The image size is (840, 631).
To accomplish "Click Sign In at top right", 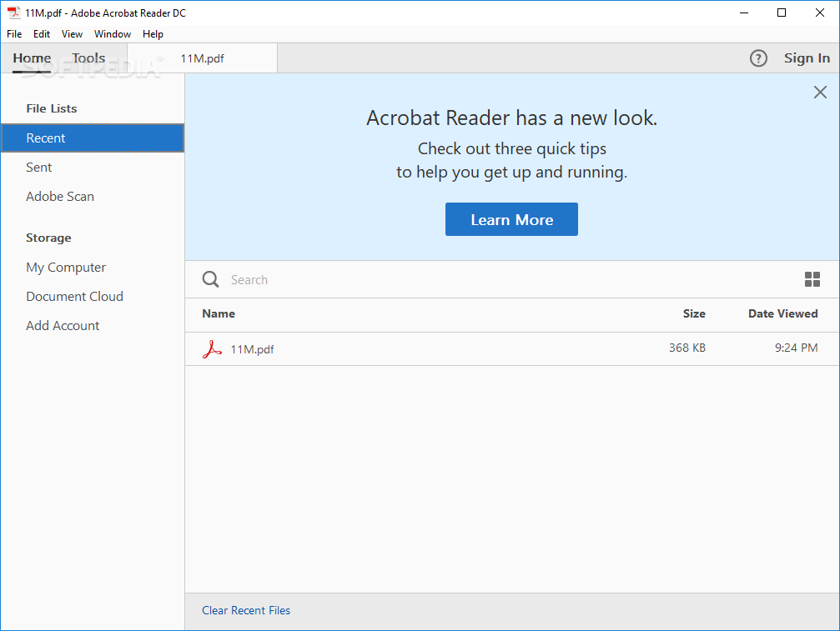I will [x=807, y=58].
